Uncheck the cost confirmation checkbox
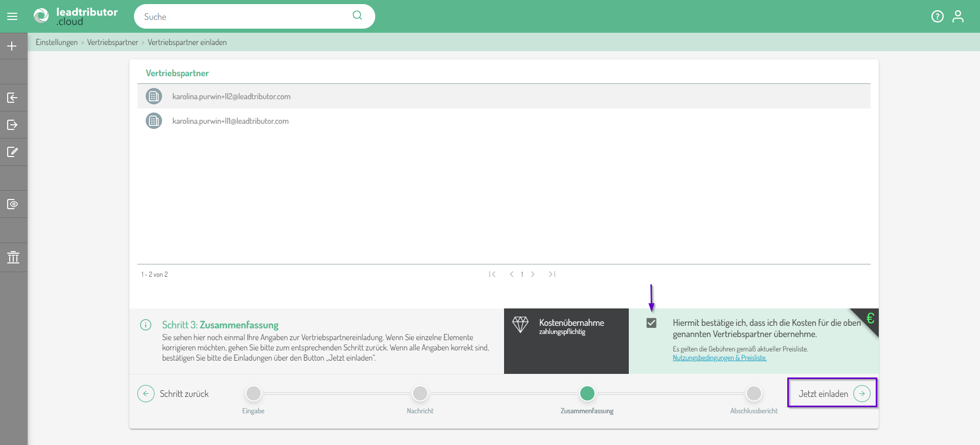Screen dimensions: 980x445 click(x=651, y=323)
